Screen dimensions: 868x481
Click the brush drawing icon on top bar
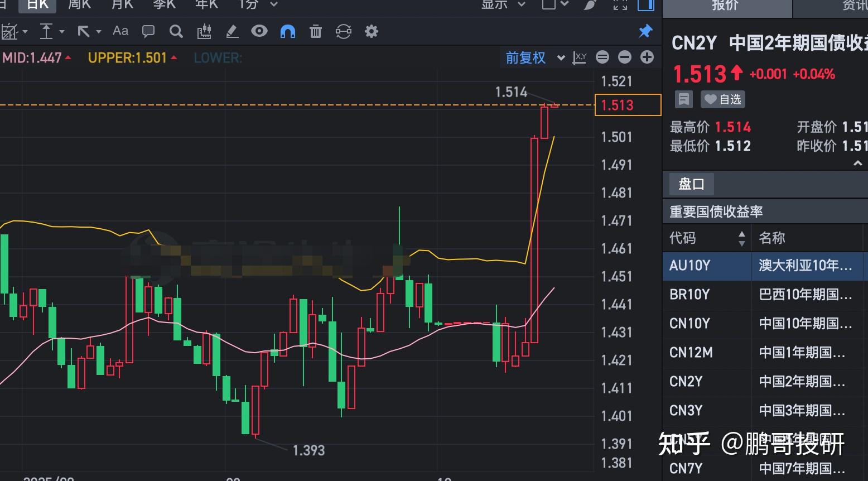click(x=232, y=31)
